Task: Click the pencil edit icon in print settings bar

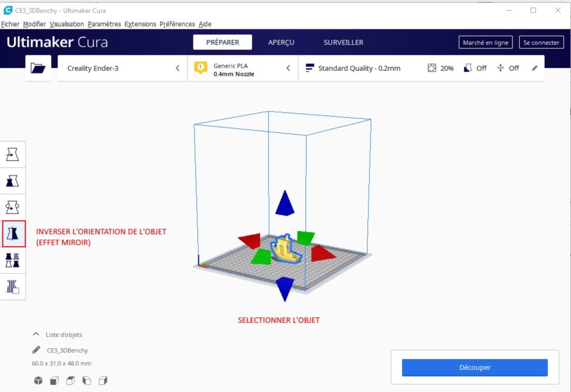Action: coord(535,68)
